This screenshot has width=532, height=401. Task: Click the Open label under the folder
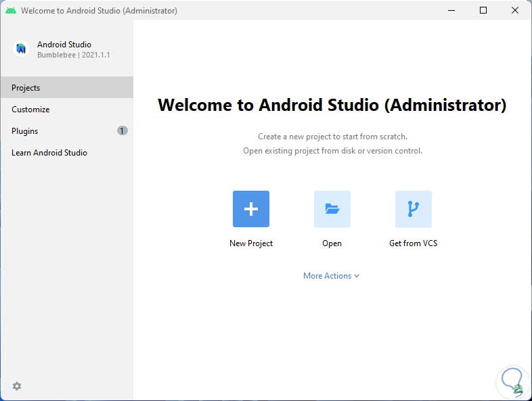332,243
